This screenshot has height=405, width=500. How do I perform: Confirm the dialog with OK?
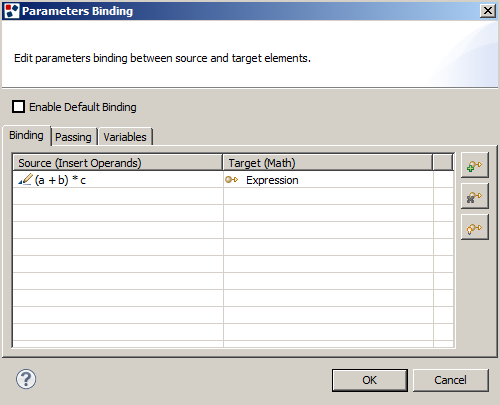pos(370,380)
